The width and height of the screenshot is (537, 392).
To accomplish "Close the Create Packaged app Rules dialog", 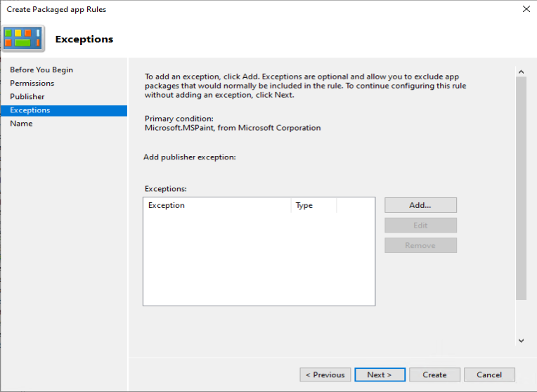I will click(x=526, y=9).
